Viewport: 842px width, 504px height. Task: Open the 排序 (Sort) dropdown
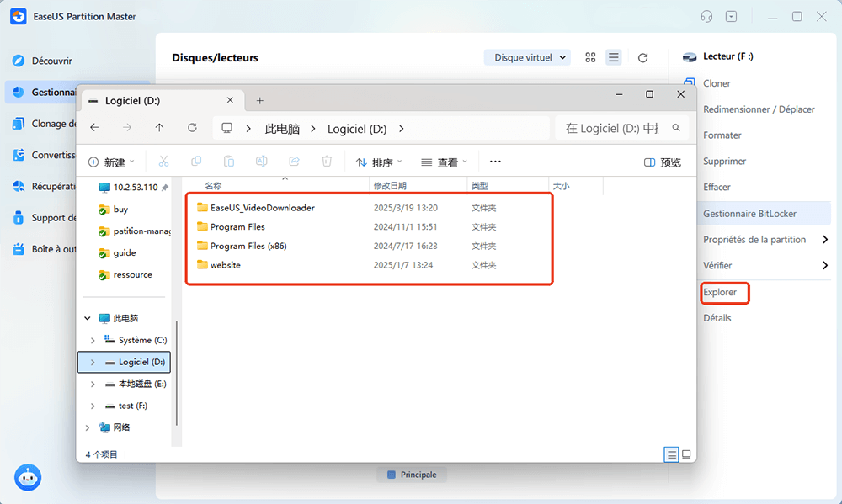pos(379,162)
